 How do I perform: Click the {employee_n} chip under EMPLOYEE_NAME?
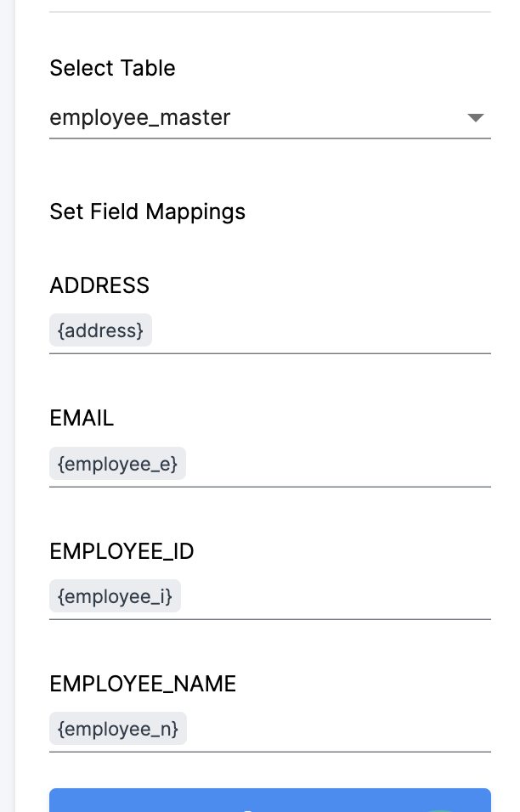coord(117,728)
